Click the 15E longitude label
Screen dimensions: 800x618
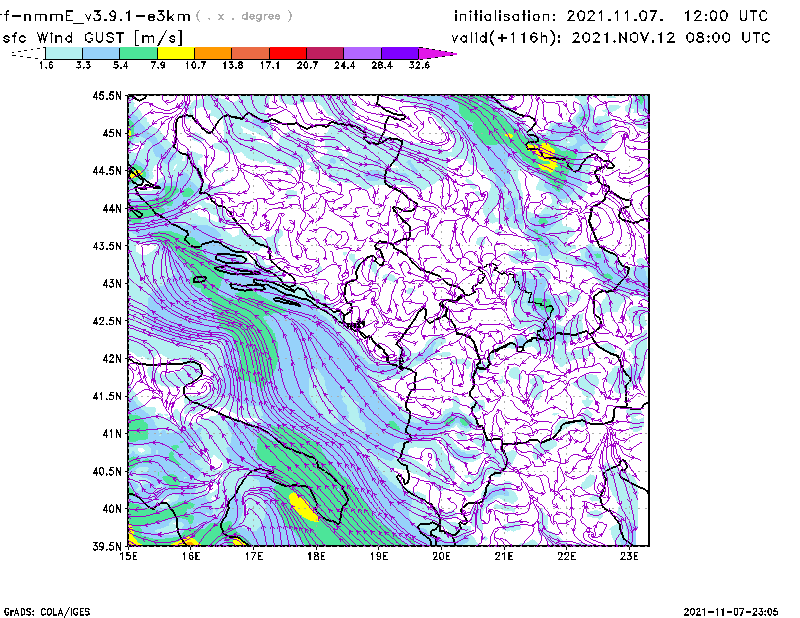click(x=128, y=556)
